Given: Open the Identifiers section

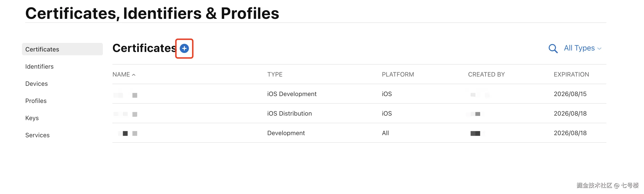Looking at the screenshot, I should tap(40, 66).
